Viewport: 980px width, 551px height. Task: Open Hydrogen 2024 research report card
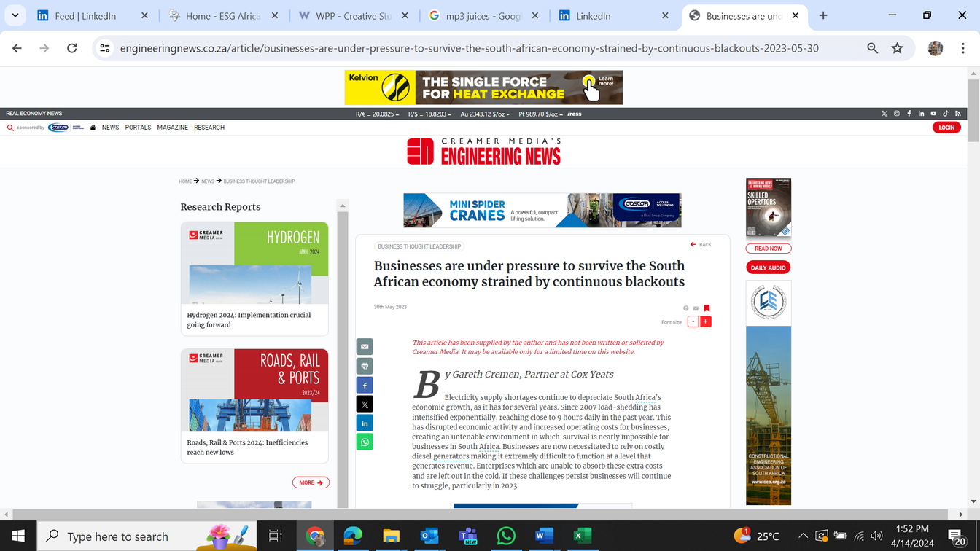pyautogui.click(x=254, y=278)
